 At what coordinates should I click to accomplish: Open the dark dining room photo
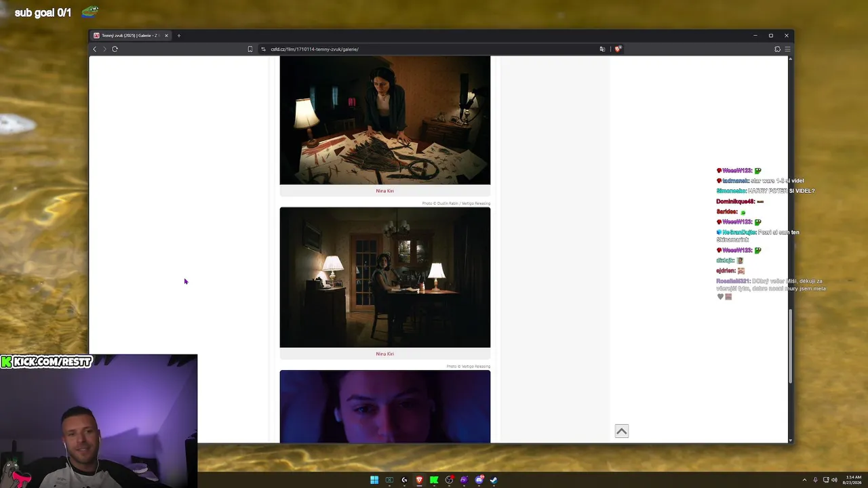coord(385,277)
